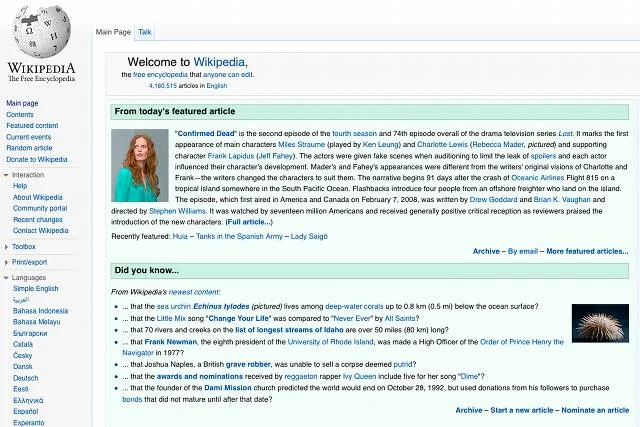Viewport: 640px width, 427px height.
Task: Switch language to Dansk
Action: (22, 367)
